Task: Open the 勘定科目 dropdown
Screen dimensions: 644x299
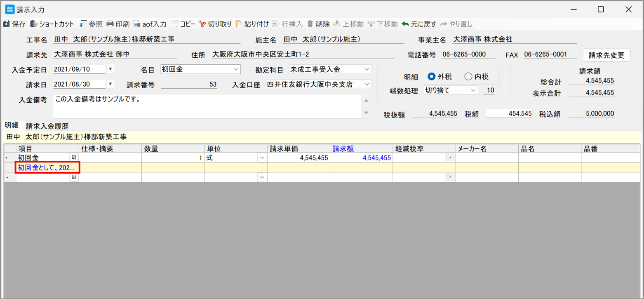Action: point(367,69)
